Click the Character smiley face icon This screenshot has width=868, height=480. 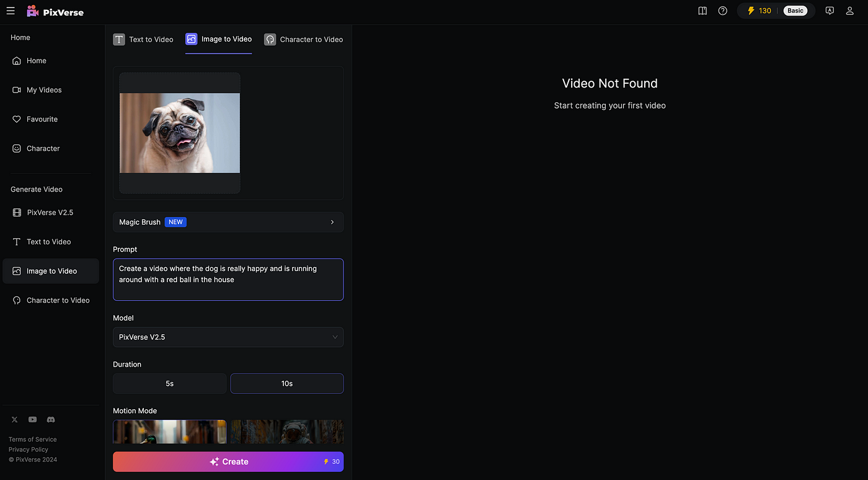point(17,148)
